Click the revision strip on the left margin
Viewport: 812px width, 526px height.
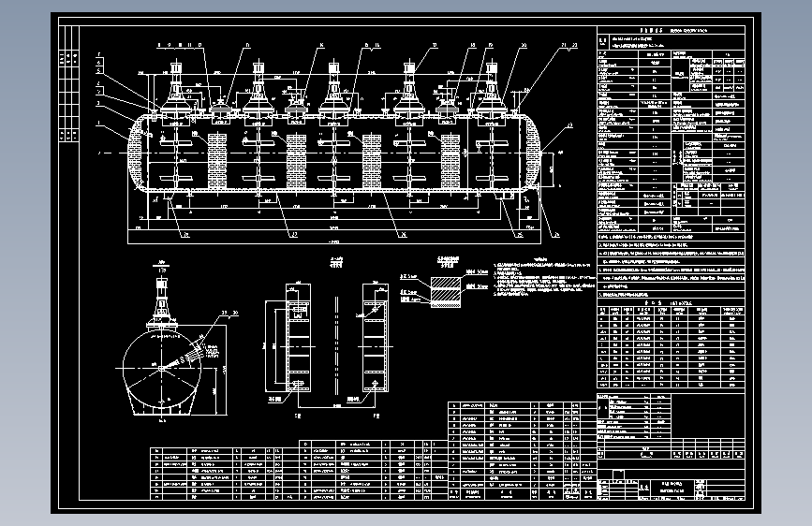[x=69, y=85]
